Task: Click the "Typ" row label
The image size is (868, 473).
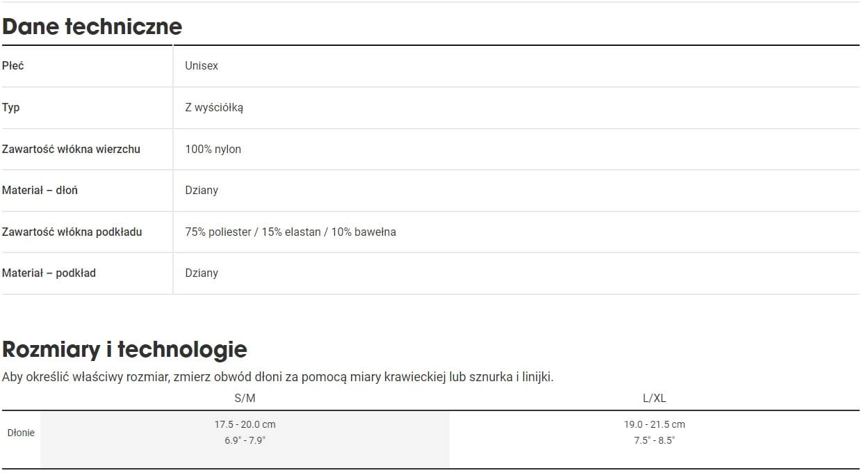Action: 11,107
